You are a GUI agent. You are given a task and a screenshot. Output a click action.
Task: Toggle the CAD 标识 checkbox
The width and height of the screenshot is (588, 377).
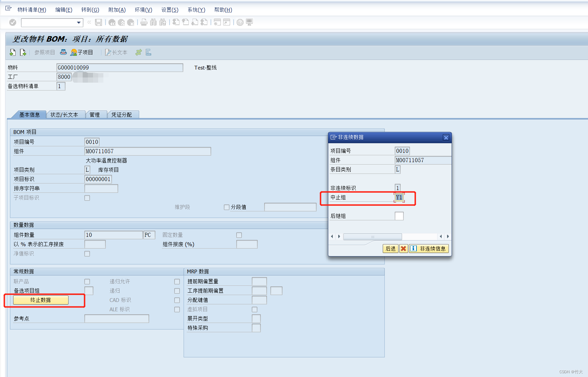click(x=177, y=300)
